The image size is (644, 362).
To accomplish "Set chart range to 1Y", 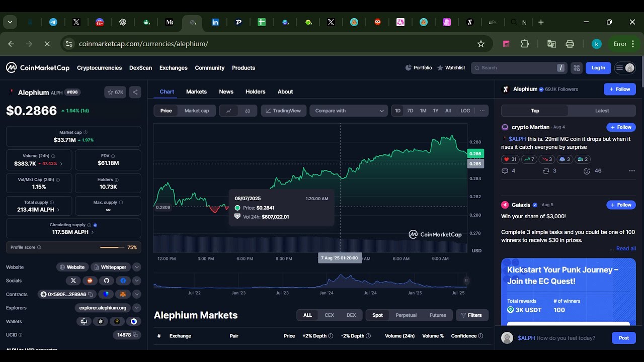I will (x=436, y=111).
